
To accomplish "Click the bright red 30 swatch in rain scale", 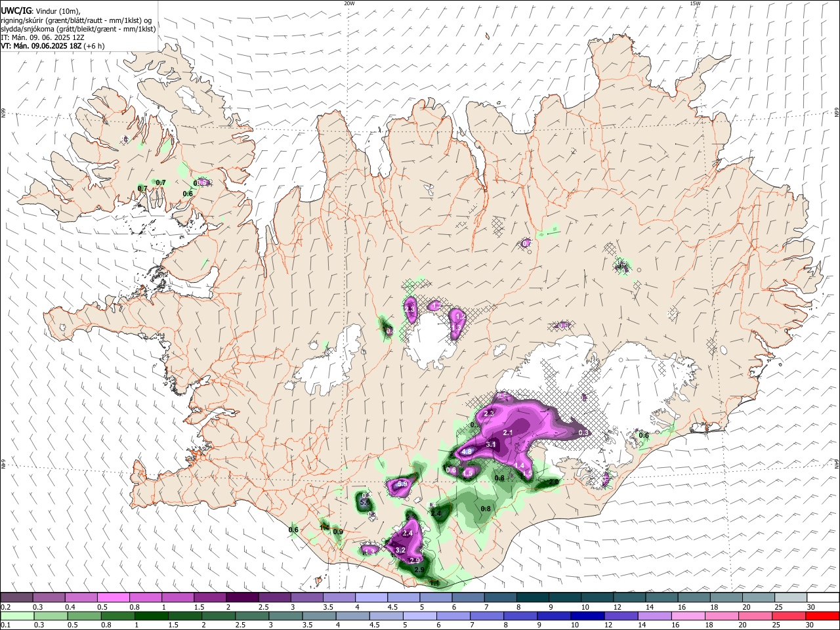I will (x=822, y=616).
